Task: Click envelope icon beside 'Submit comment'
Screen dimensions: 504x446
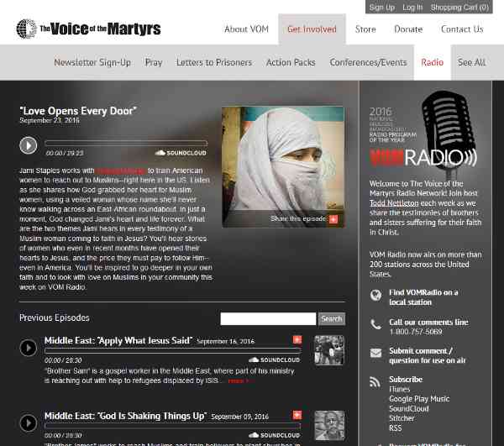Action: 375,353
